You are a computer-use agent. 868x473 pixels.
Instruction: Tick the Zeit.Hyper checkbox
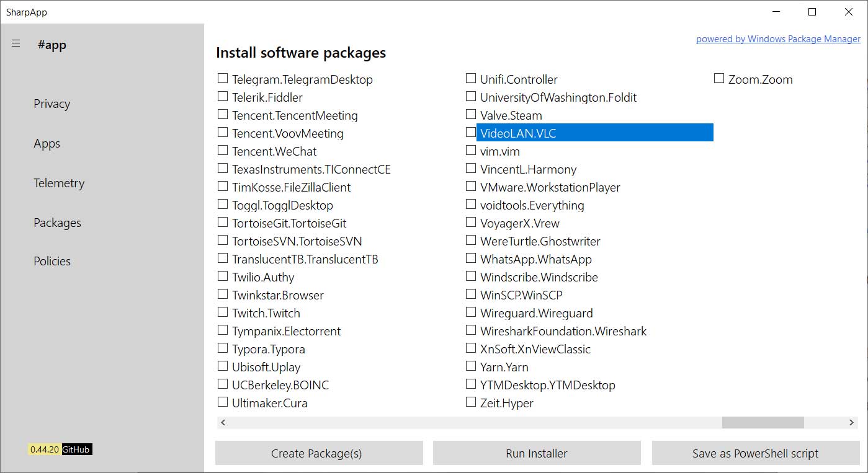point(471,402)
